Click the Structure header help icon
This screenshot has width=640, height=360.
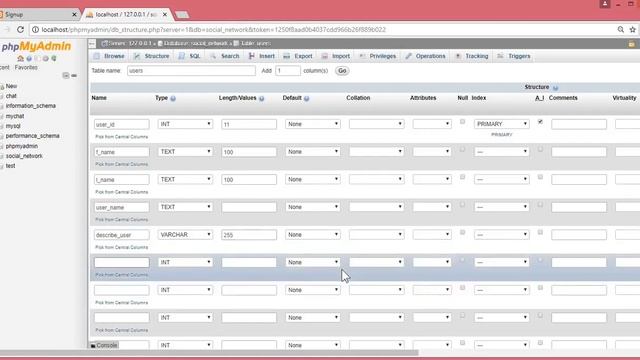point(556,88)
